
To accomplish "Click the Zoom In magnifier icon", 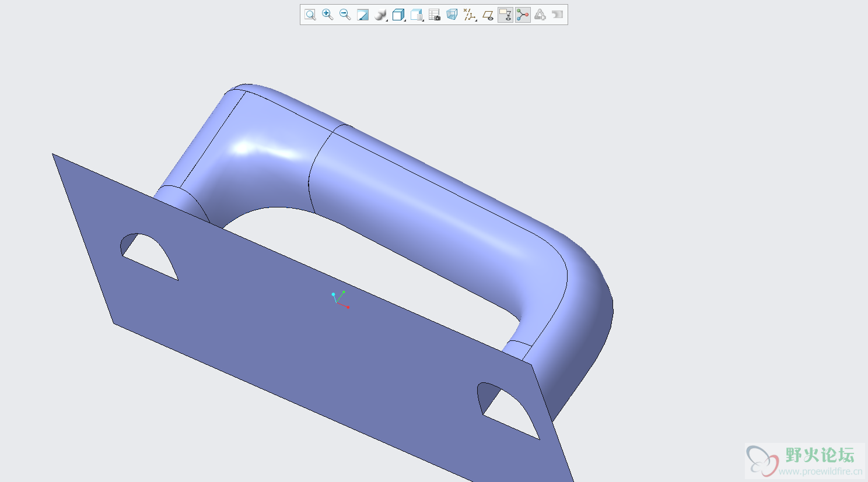I will coord(328,15).
